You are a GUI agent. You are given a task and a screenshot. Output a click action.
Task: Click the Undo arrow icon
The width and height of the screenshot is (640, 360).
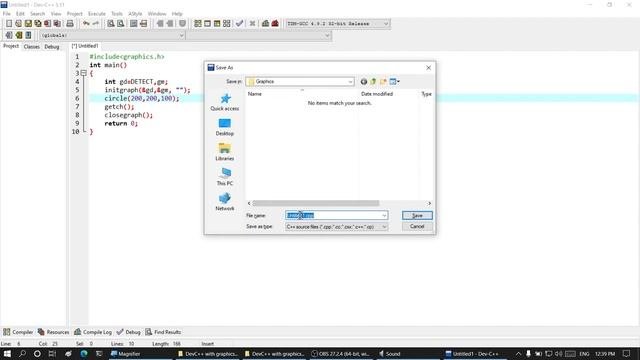(x=86, y=24)
